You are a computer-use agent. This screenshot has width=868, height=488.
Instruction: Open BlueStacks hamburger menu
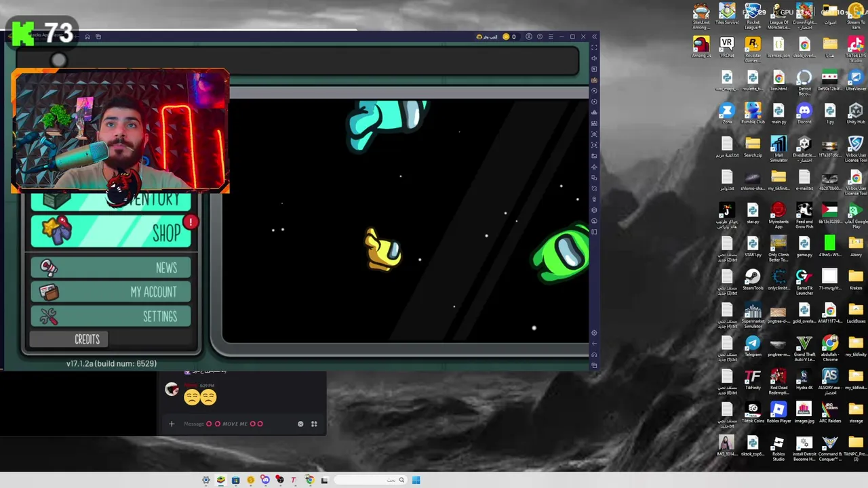pos(551,37)
